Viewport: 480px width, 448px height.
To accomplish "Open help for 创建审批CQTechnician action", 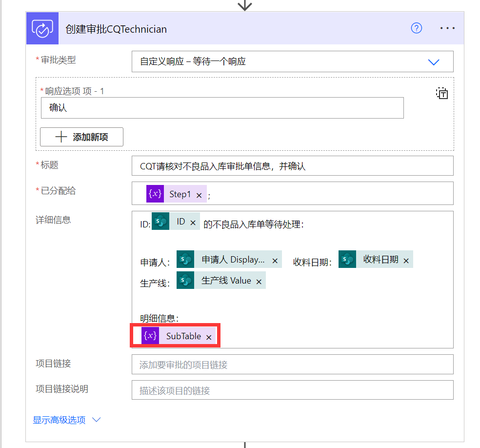I will coord(416,28).
